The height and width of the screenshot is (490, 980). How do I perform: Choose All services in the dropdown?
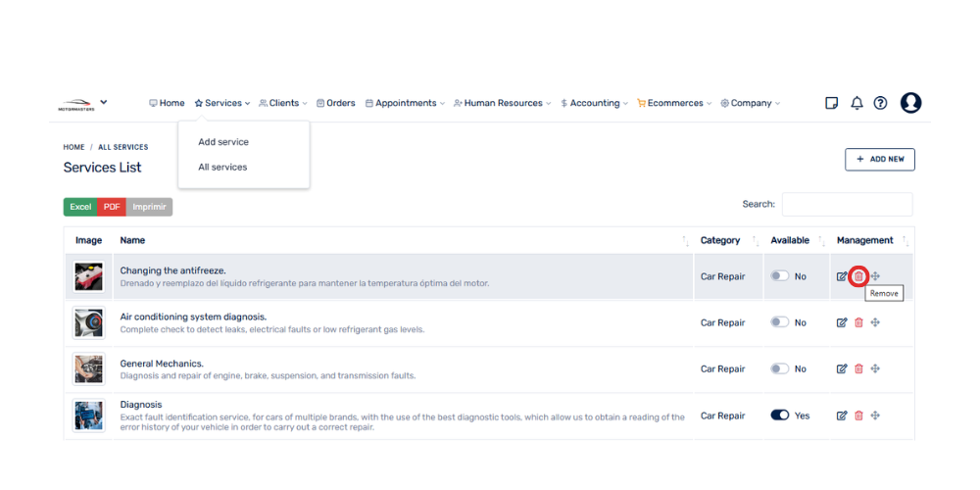click(x=222, y=168)
